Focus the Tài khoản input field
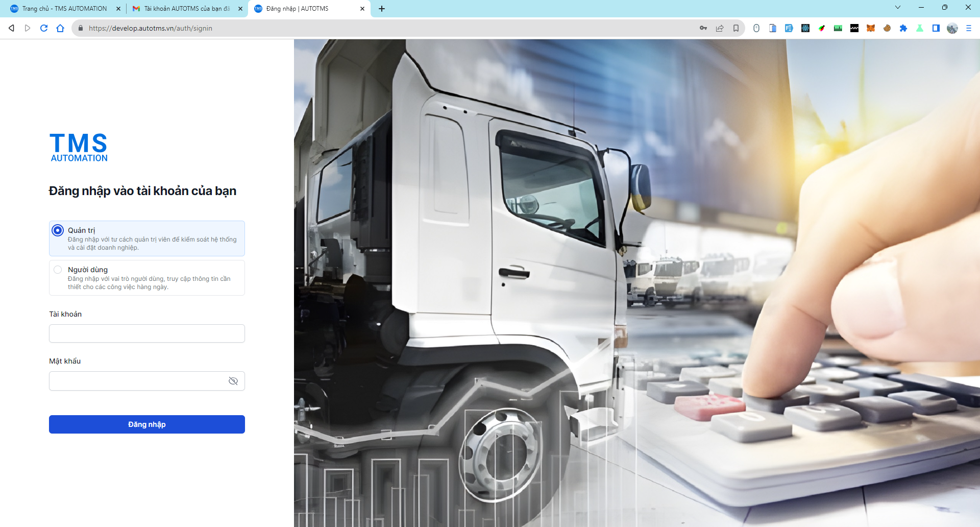The image size is (980, 527). (146, 333)
